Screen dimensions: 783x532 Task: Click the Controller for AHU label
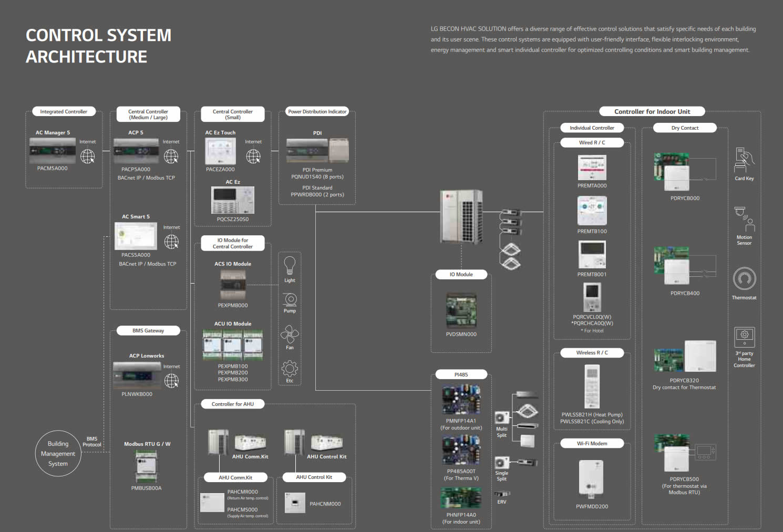[233, 404]
